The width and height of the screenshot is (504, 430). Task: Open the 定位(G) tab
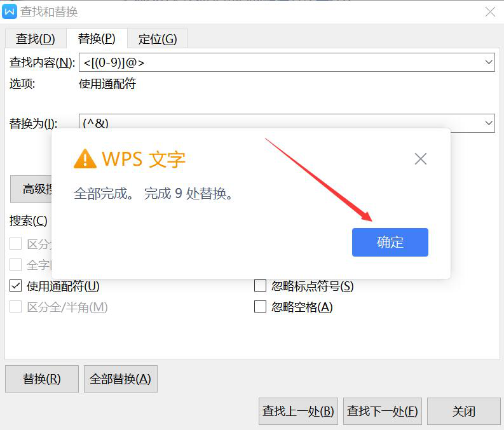[158, 39]
